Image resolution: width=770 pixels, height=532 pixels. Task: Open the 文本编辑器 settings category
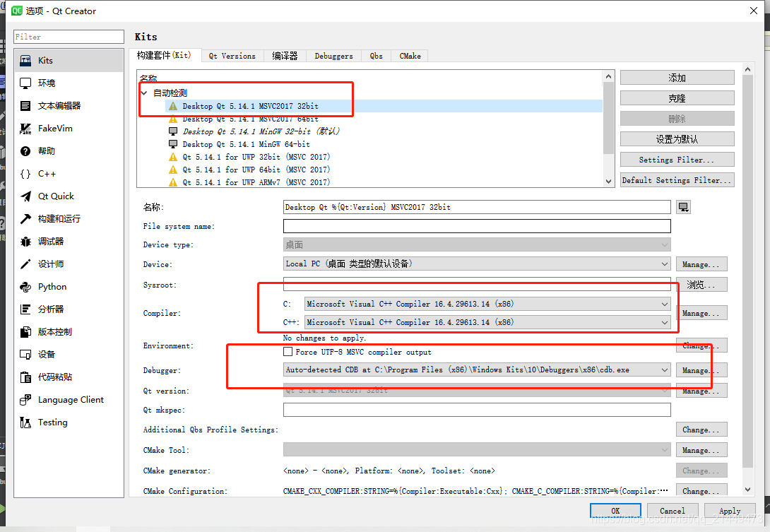pyautogui.click(x=69, y=105)
